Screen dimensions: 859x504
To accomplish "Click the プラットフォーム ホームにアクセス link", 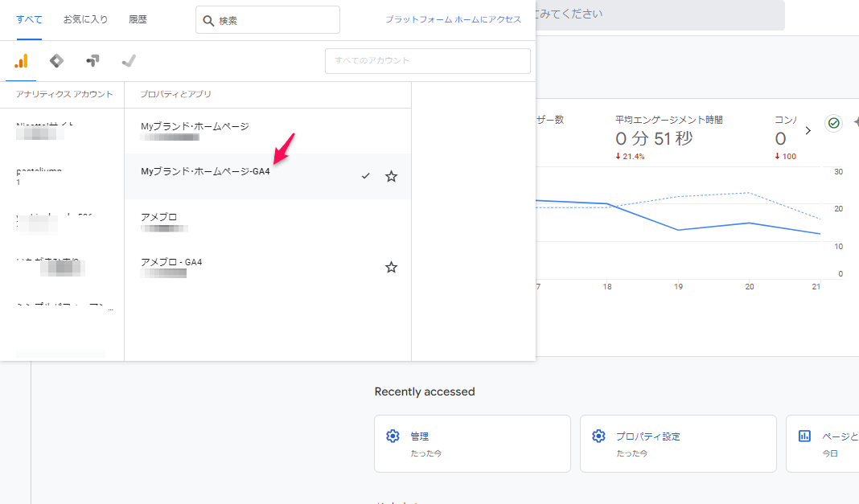I will click(x=453, y=20).
